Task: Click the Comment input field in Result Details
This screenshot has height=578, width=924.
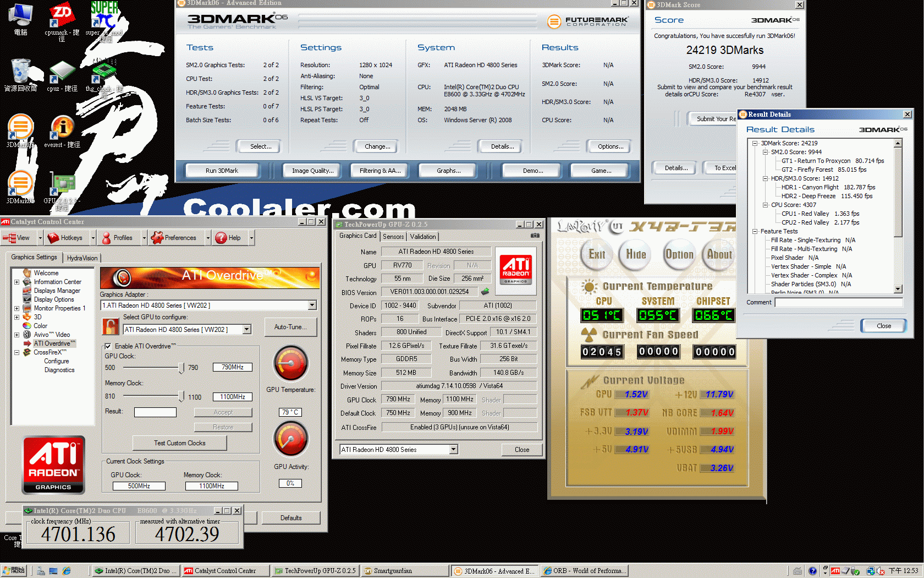Action: point(839,302)
